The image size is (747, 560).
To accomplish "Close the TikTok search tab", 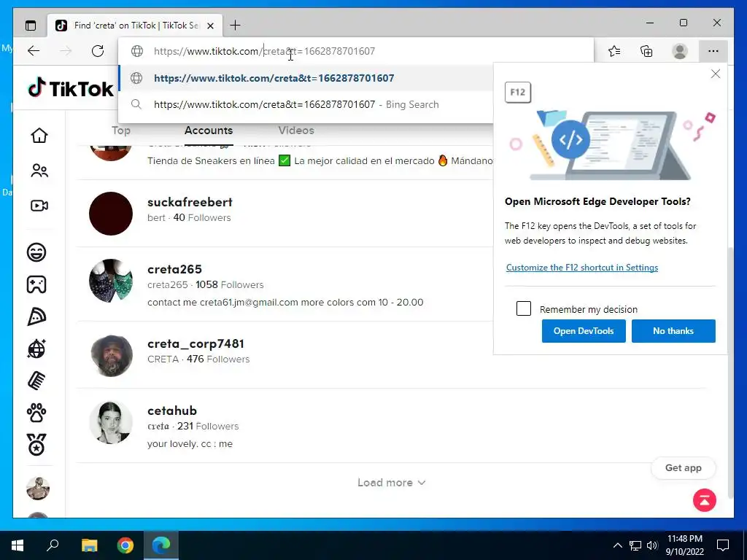I will coord(210,26).
